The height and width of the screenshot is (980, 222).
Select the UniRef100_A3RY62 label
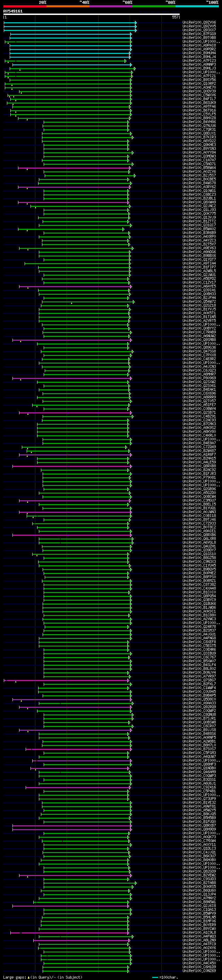[x=199, y=187]
